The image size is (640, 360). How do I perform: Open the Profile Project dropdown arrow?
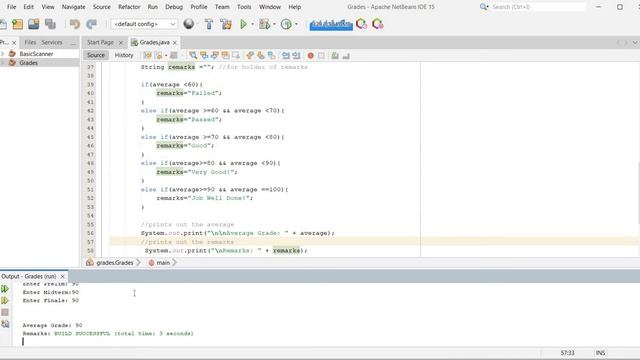(296, 24)
